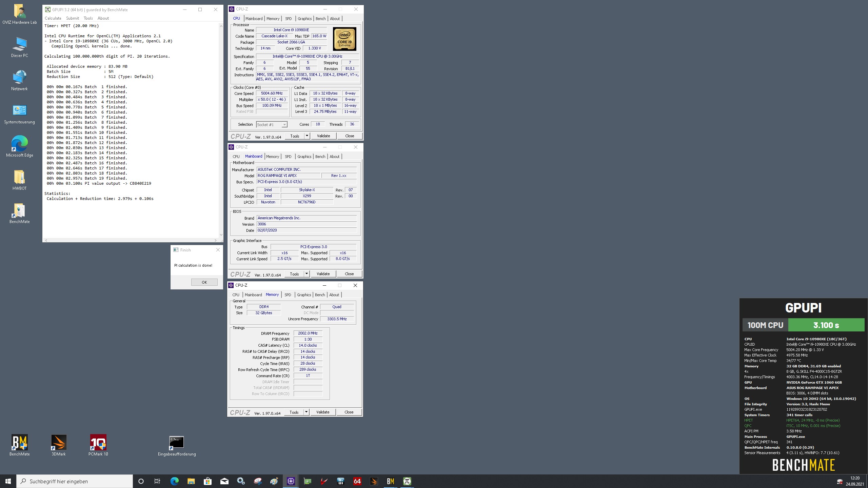This screenshot has width=868, height=488.
Task: Open the red wing taskbar icon
Action: tap(324, 481)
